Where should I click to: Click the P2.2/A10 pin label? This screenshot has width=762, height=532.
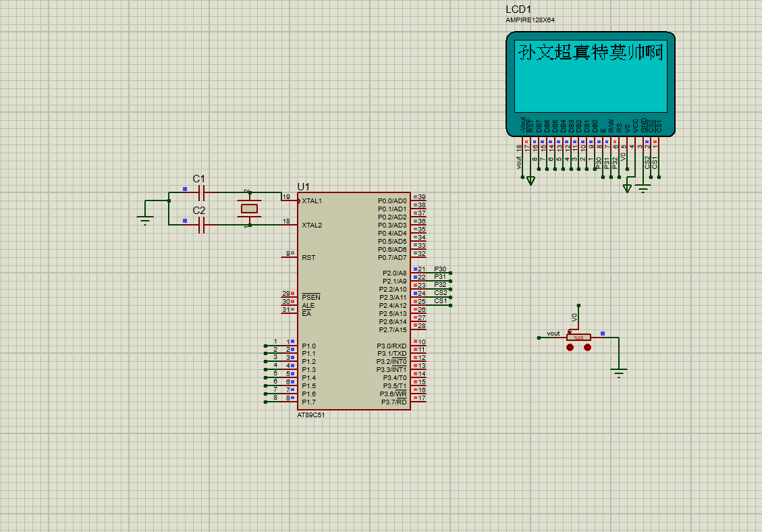point(393,290)
